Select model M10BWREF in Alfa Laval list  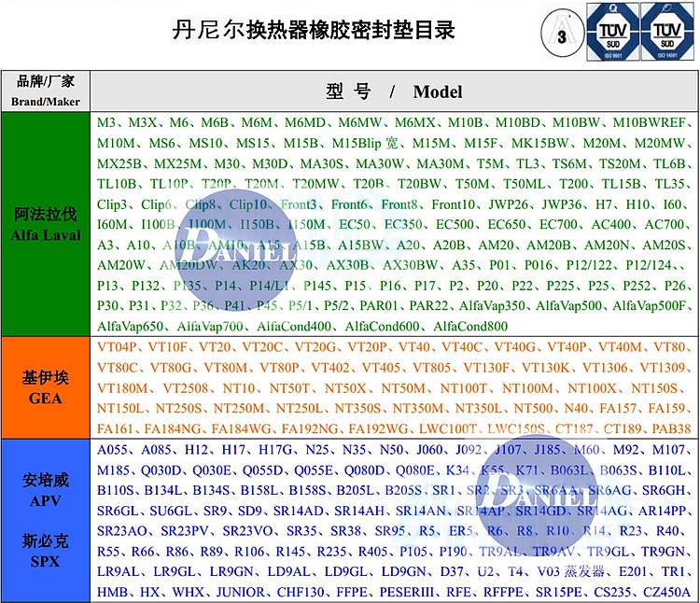coord(649,122)
